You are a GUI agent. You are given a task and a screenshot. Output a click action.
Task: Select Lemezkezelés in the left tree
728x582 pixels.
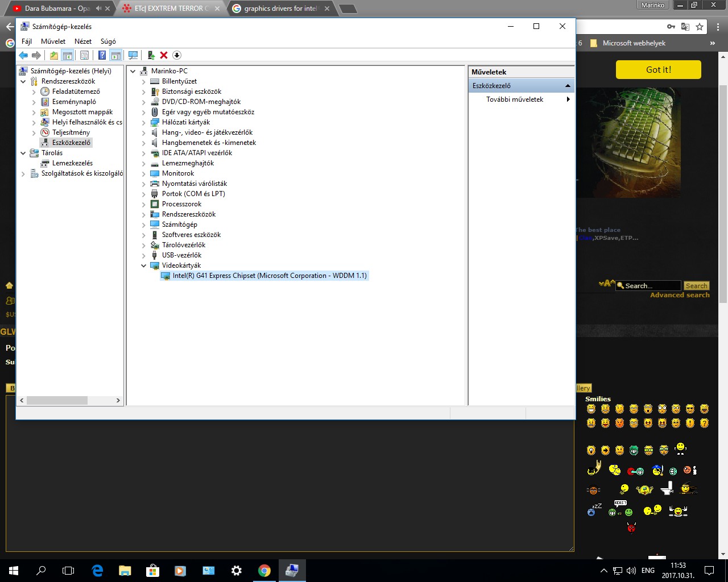pos(72,163)
